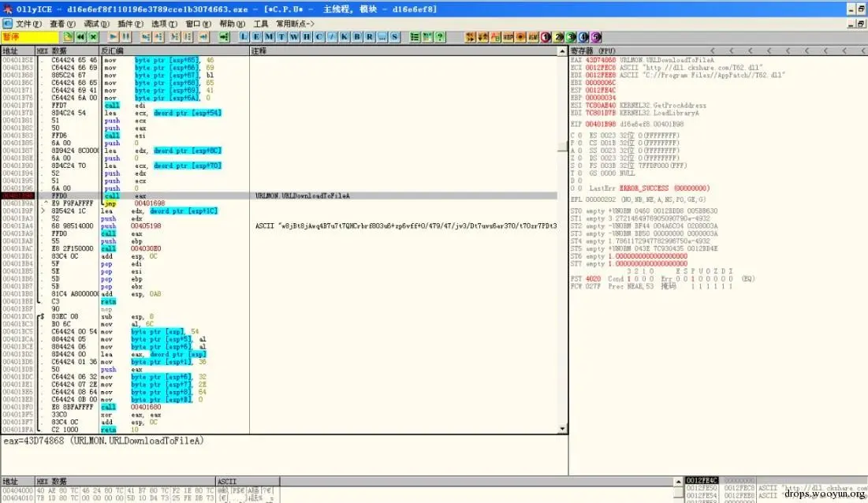Open the 调试 (Debug) menu
Viewport: 868px width, 503px height.
[95, 24]
